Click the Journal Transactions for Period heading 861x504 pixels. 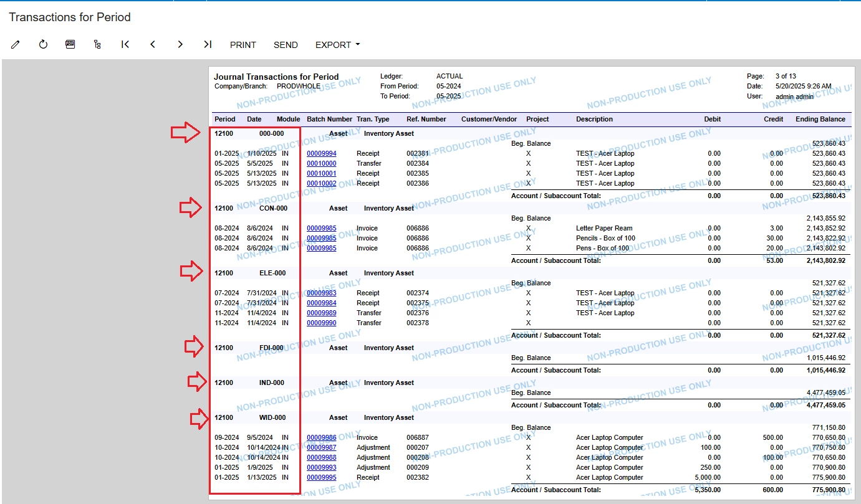point(276,77)
